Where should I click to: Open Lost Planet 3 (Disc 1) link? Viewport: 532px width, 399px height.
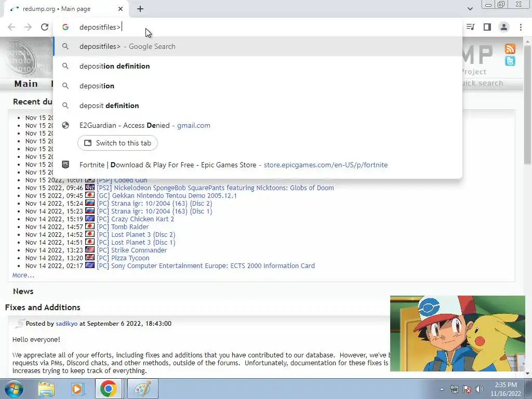[136, 242]
